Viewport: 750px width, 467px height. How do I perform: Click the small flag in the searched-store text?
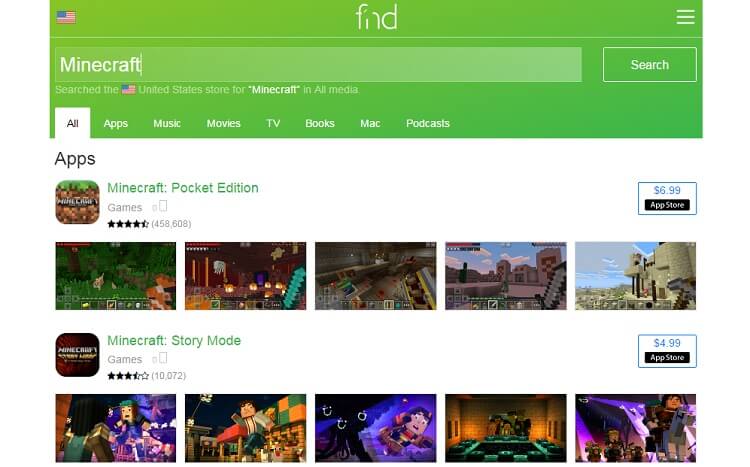click(x=128, y=89)
